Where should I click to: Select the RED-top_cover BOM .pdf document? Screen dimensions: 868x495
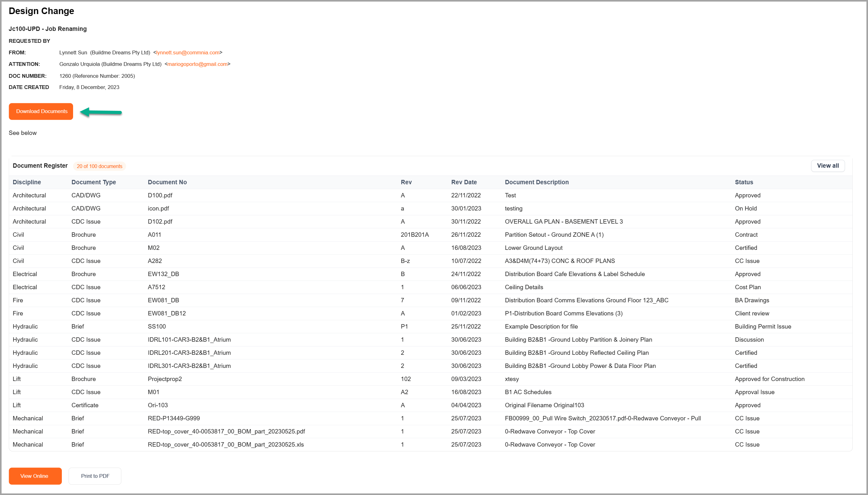click(226, 431)
